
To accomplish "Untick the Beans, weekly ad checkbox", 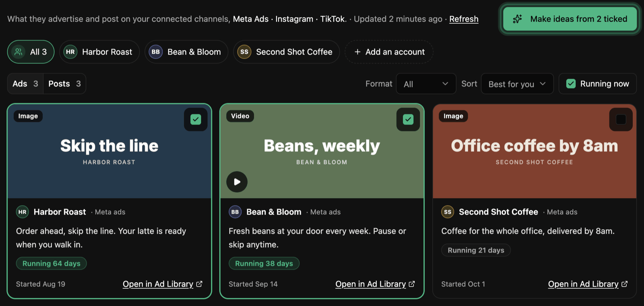I will (408, 120).
